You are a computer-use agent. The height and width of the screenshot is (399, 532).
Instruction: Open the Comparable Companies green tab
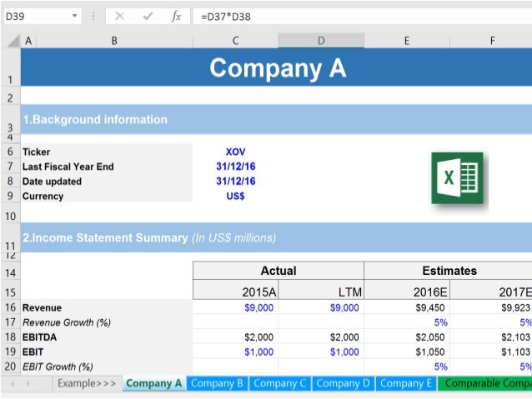tap(485, 383)
